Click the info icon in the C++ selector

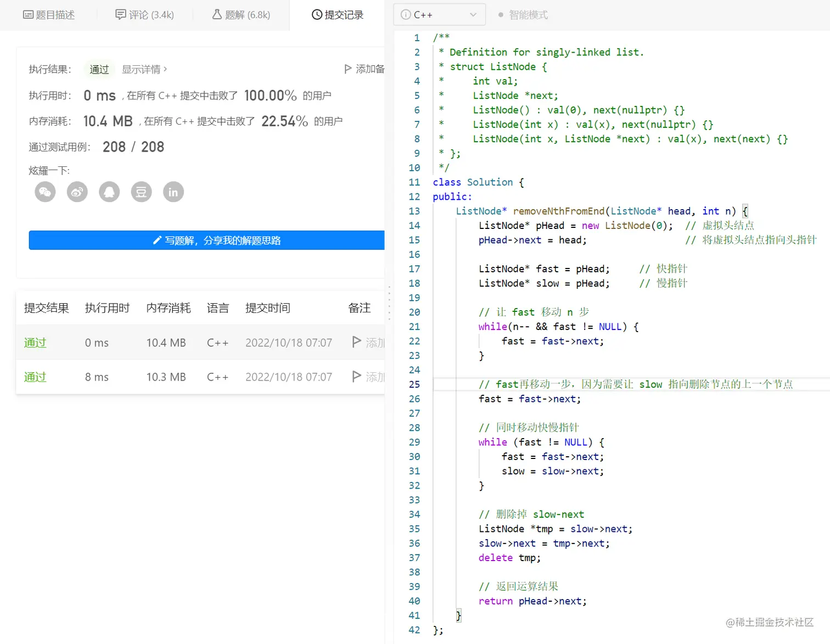[x=406, y=15]
